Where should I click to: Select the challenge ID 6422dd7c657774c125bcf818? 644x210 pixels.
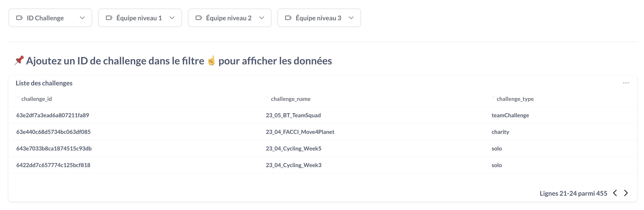(53, 165)
